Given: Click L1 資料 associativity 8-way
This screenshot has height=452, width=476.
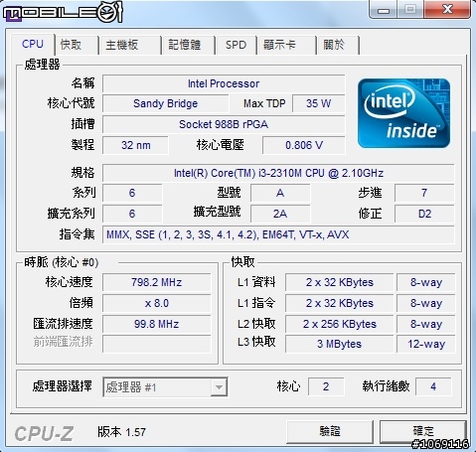Looking at the screenshot, I should pos(426,282).
